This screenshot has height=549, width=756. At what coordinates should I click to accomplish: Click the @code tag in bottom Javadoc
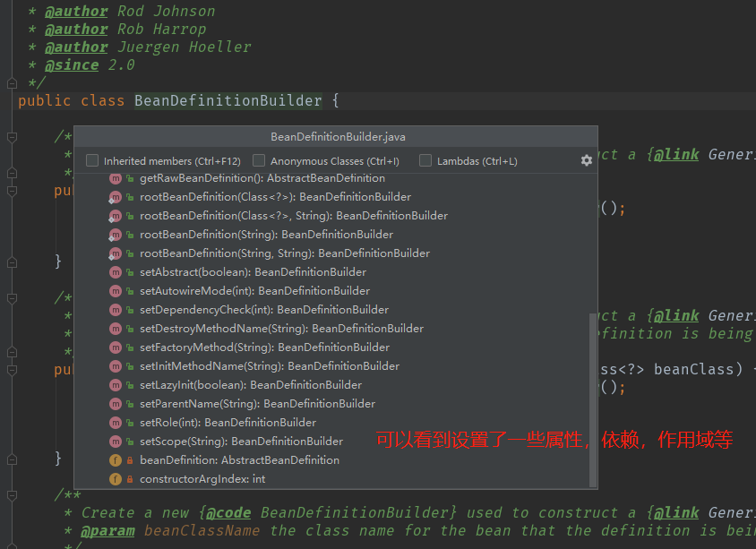click(x=228, y=512)
